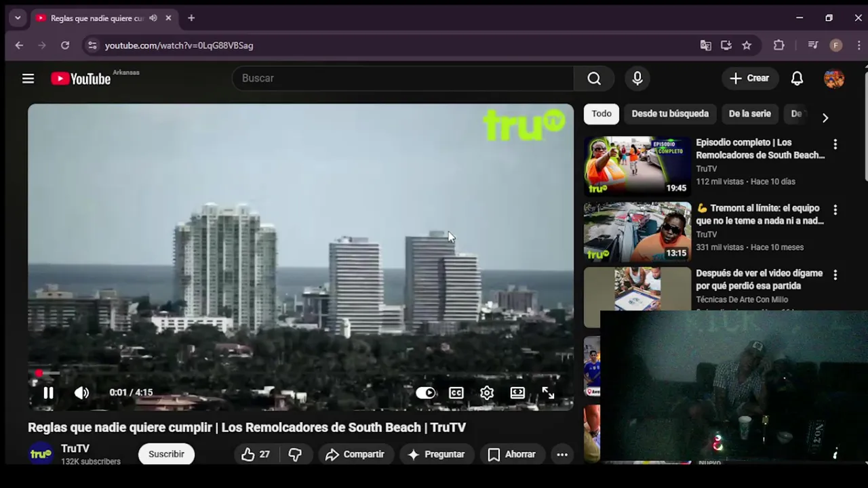Open the YouTube guide hamburger menu

click(28, 79)
